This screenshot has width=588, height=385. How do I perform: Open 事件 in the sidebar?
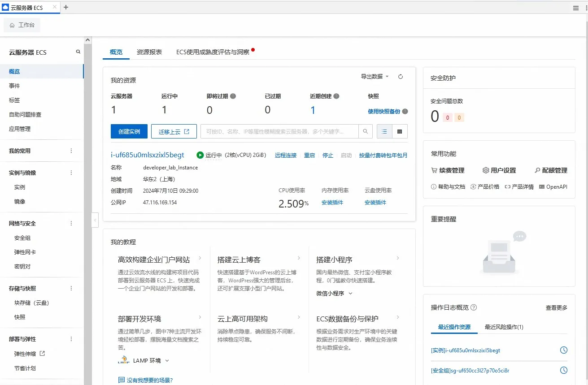14,86
